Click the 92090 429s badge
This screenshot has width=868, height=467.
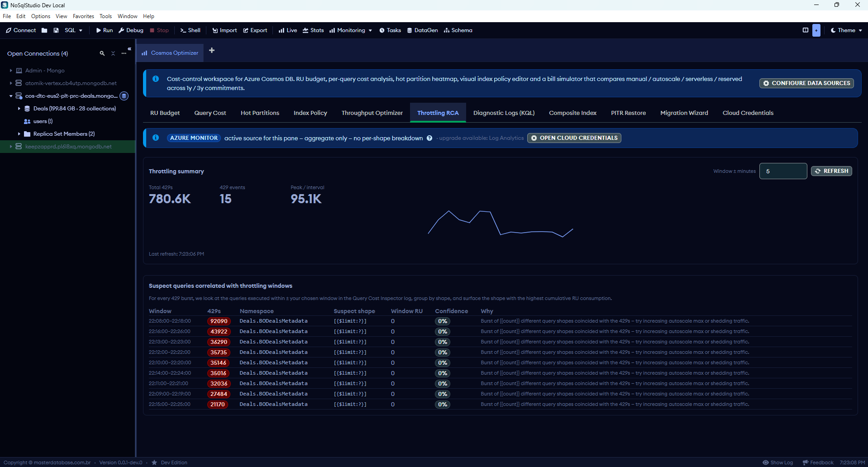pyautogui.click(x=219, y=321)
